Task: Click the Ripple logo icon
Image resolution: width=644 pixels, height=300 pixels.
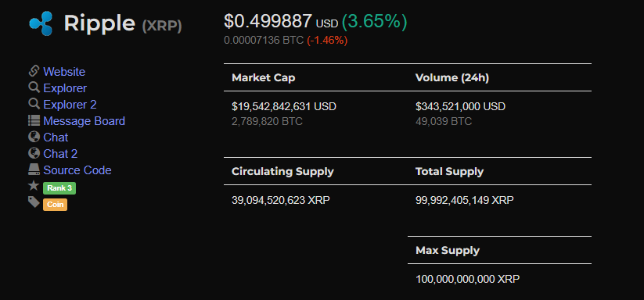Action: coord(41,23)
